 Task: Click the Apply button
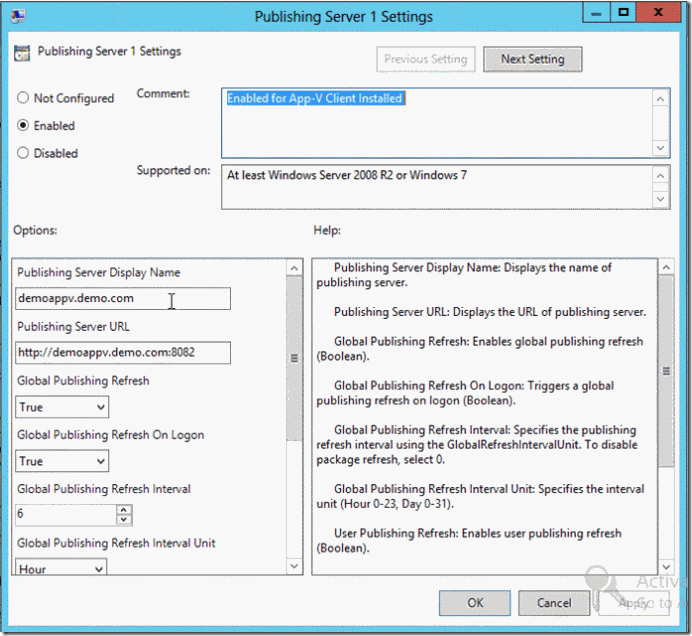point(634,603)
